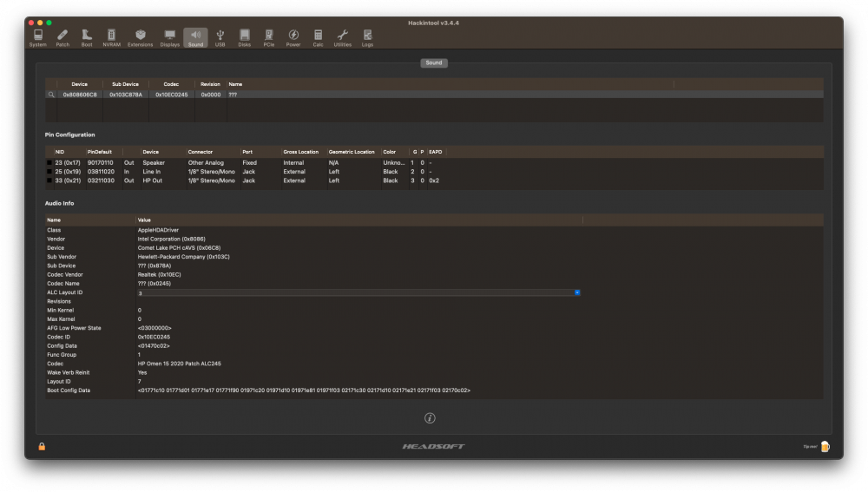
Task: Click the AFG Low Power State row
Action: tap(434, 328)
